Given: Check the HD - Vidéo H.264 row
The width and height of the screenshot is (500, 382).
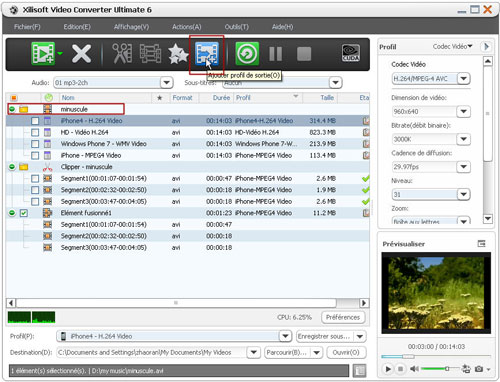Looking at the screenshot, I should point(35,132).
